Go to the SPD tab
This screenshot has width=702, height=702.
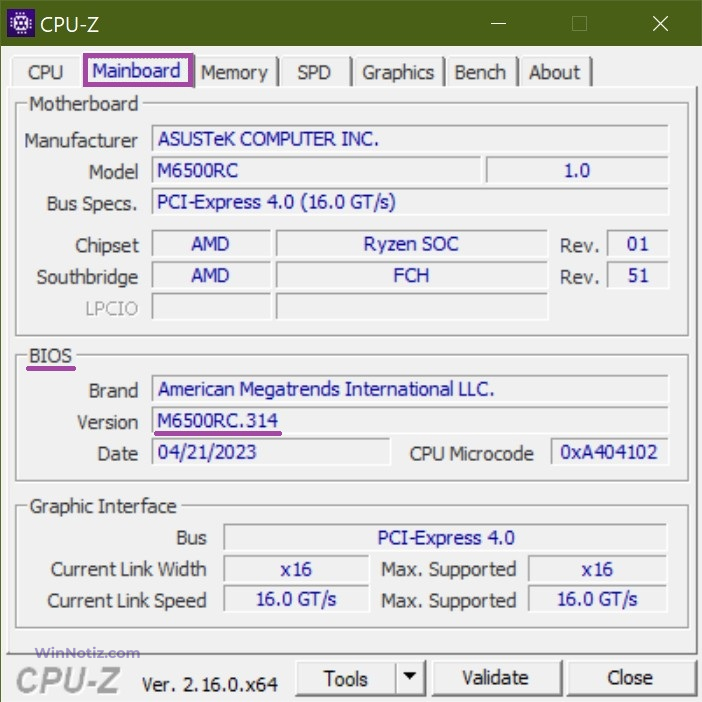tap(312, 72)
